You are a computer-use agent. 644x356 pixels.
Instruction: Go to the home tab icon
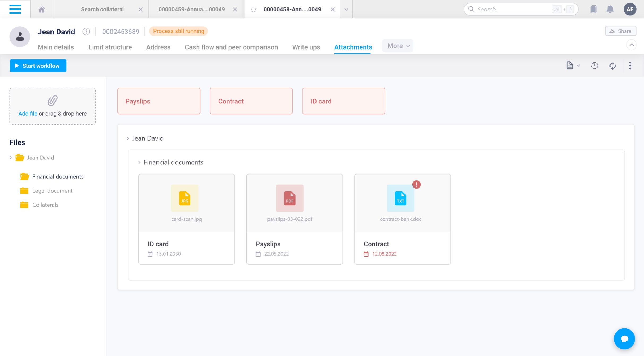tap(42, 9)
